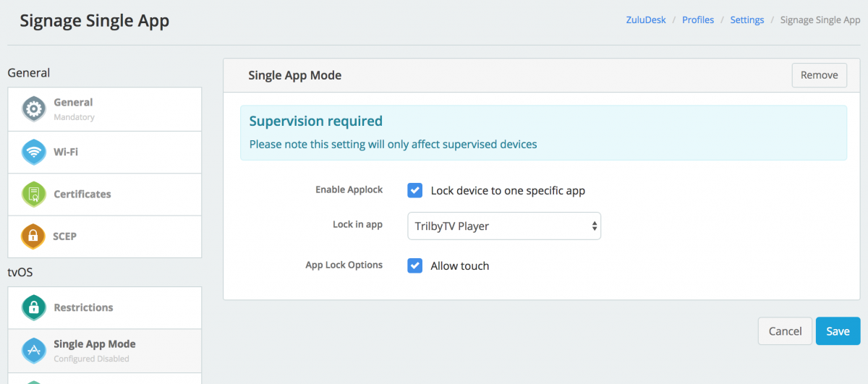
Task: Click the Restrictions lock icon
Action: 33,307
